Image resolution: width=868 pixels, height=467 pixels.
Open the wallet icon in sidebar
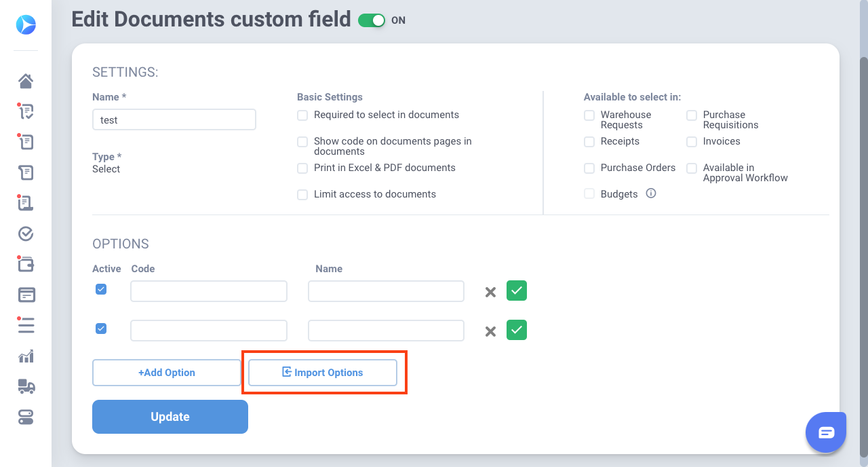point(26,264)
